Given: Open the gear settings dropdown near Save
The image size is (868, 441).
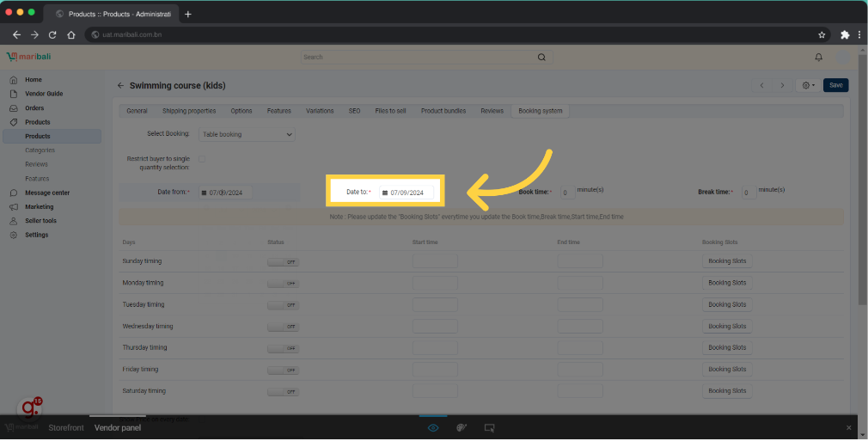Looking at the screenshot, I should 808,85.
